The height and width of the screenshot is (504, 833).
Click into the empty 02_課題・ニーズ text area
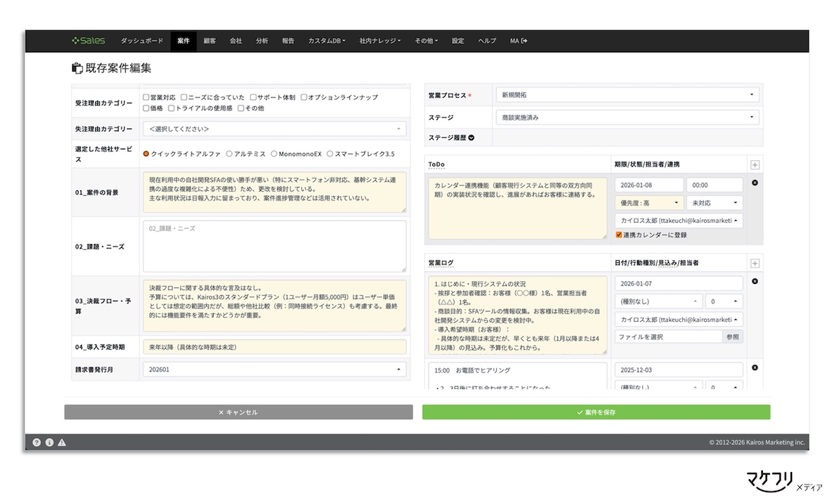[x=274, y=246]
